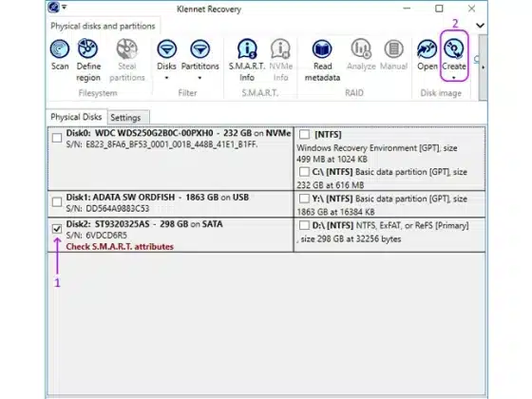Click the ribbon vertical scrollbar

coord(483,67)
